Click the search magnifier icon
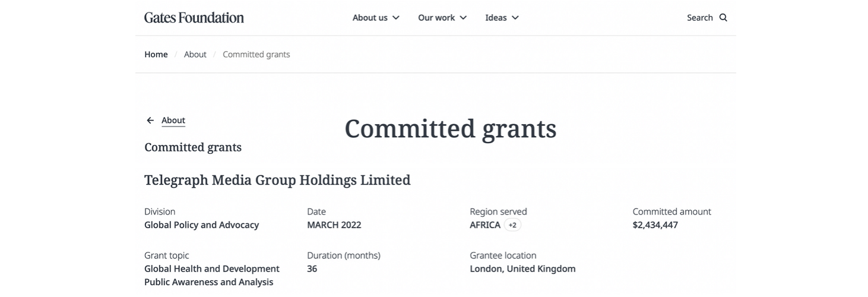868x297 pixels. click(723, 18)
